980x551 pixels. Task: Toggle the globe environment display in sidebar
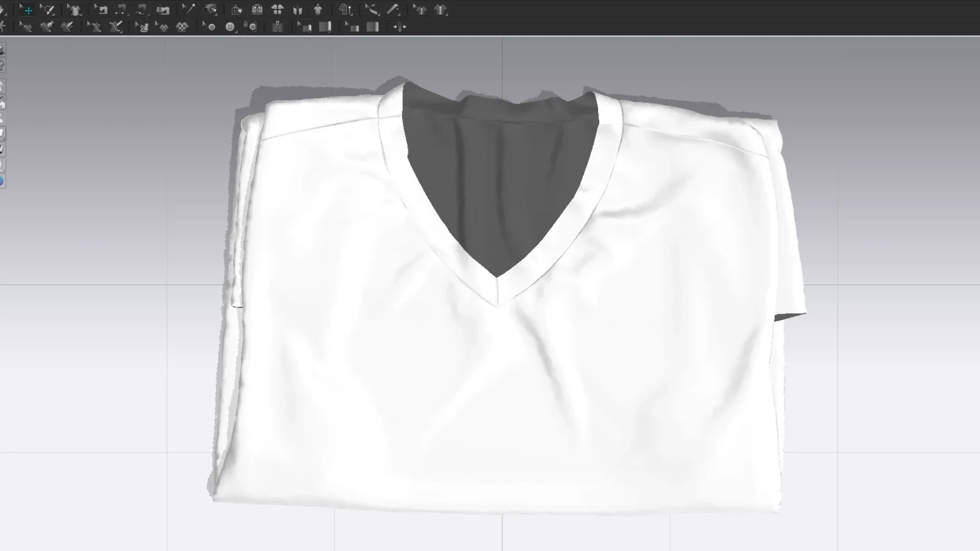[x=2, y=181]
